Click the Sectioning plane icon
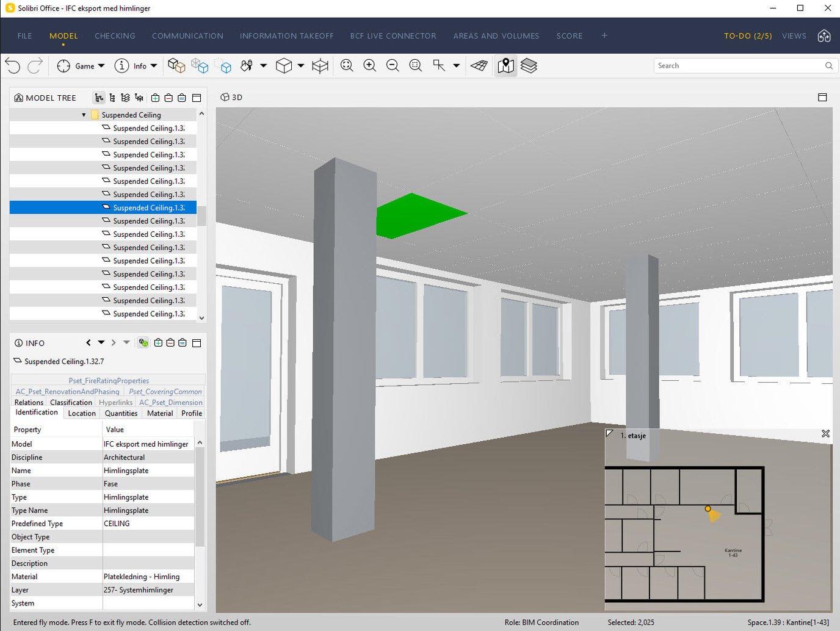Viewport: 840px width, 631px height. (x=320, y=65)
